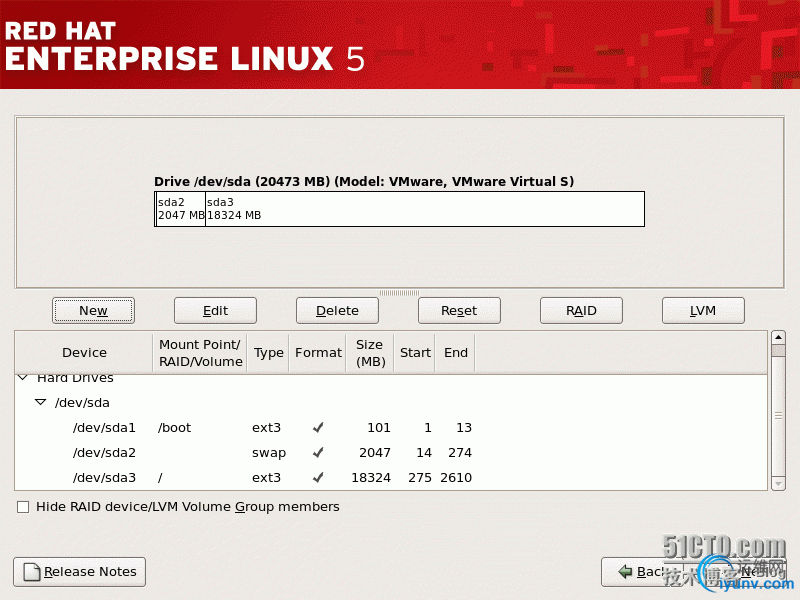Click the /boot mount point cell
Viewport: 800px width, 600px height.
tap(174, 428)
